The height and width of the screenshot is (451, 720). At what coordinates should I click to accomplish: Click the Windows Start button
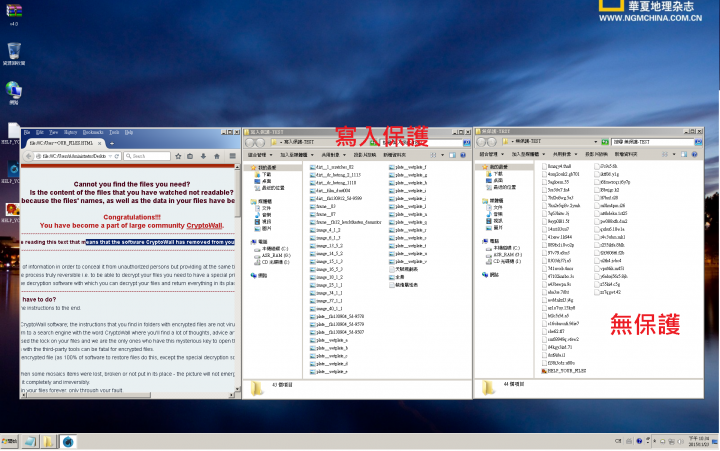[x=9, y=441]
